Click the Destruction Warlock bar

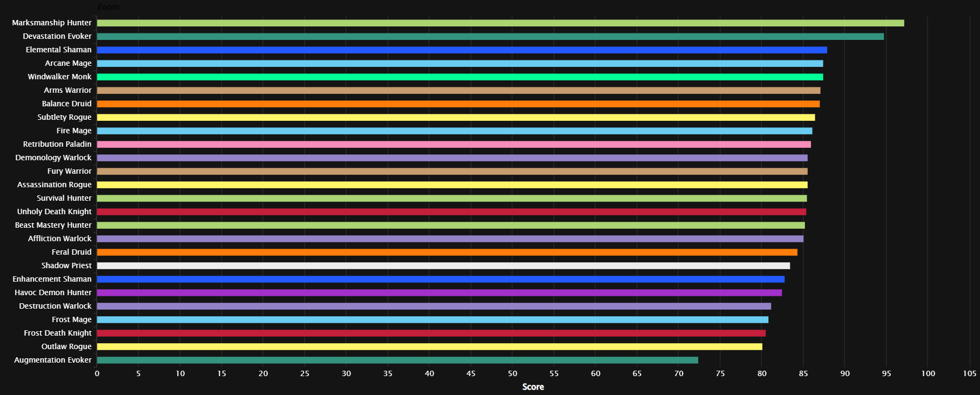click(x=434, y=306)
